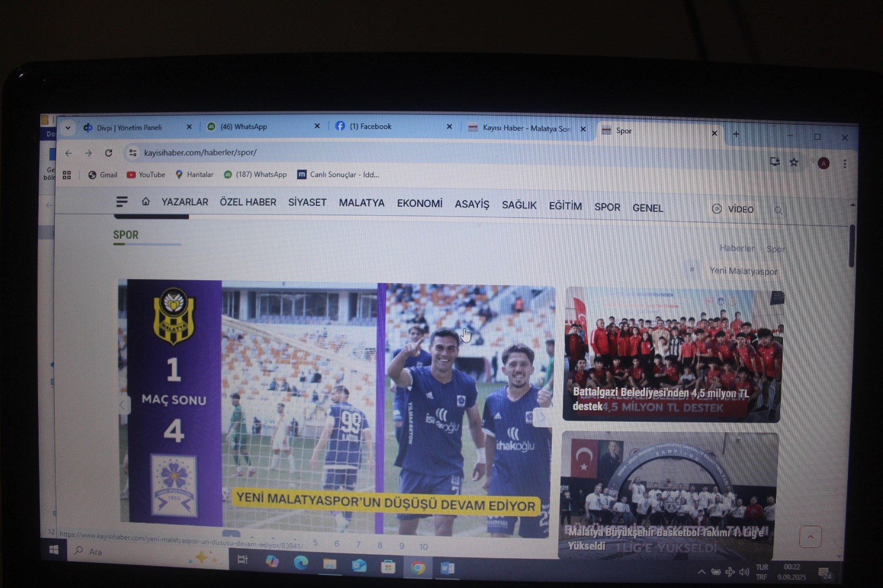Image resolution: width=883 pixels, height=588 pixels.
Task: Go to the next slide in the carousel
Action: tap(542, 418)
